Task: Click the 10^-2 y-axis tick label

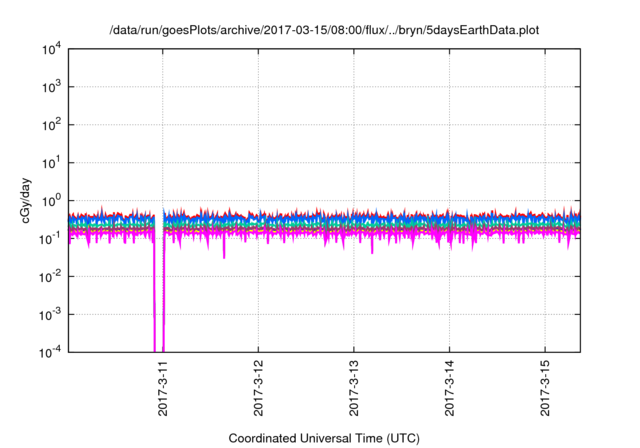Action: pos(50,277)
